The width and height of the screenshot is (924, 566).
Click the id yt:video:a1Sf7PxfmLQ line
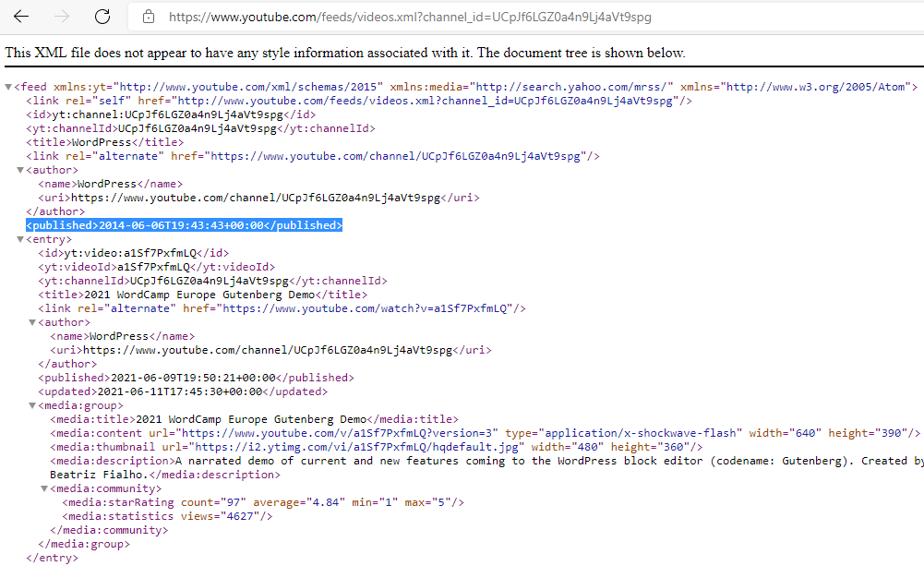point(133,253)
